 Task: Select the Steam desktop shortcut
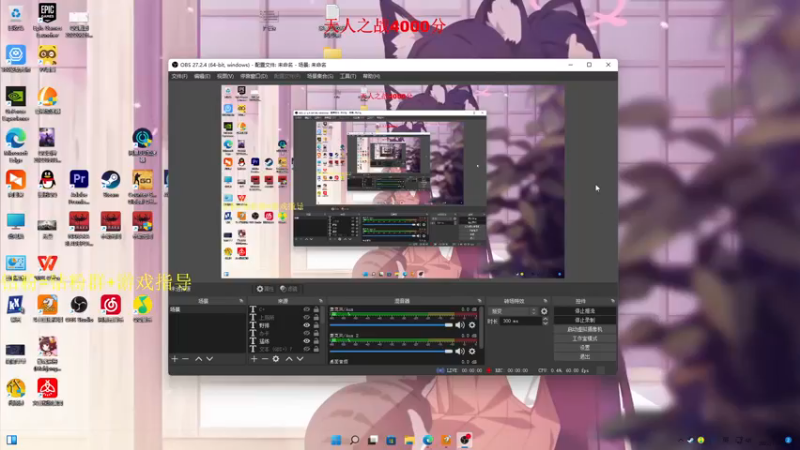point(110,184)
